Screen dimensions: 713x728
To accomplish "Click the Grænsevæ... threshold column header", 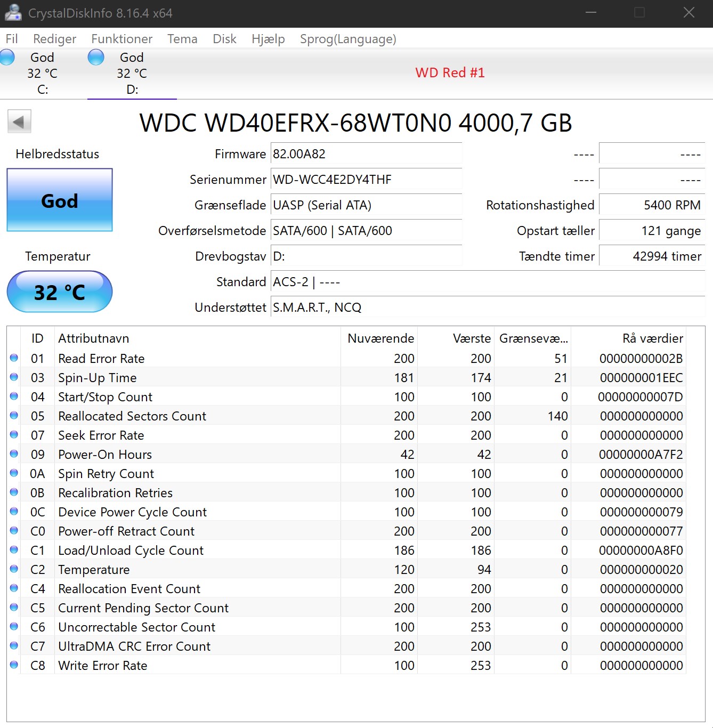I will point(533,338).
